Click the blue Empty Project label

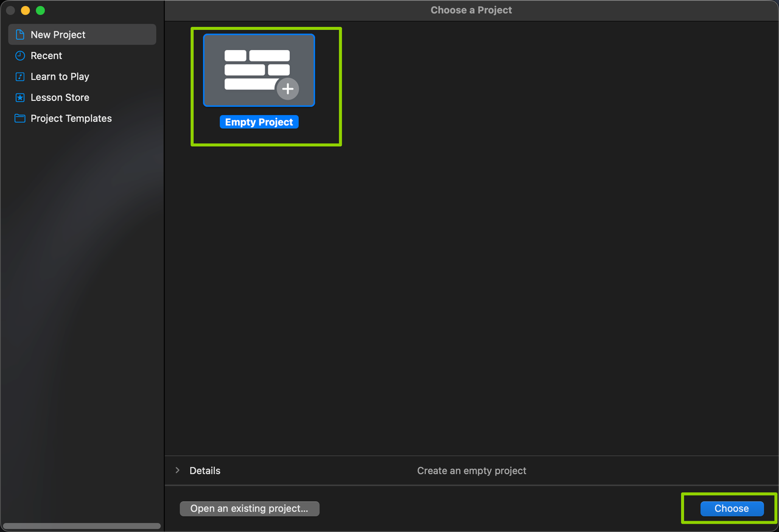pos(259,122)
